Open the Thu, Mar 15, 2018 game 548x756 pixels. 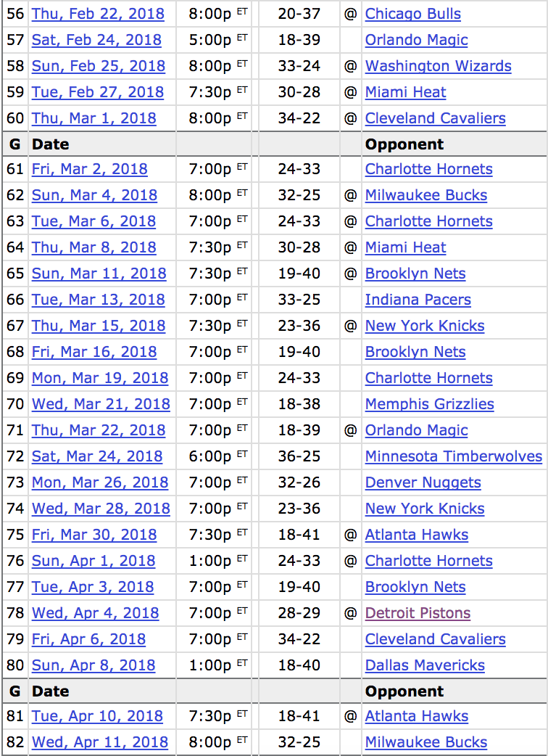tap(99, 326)
